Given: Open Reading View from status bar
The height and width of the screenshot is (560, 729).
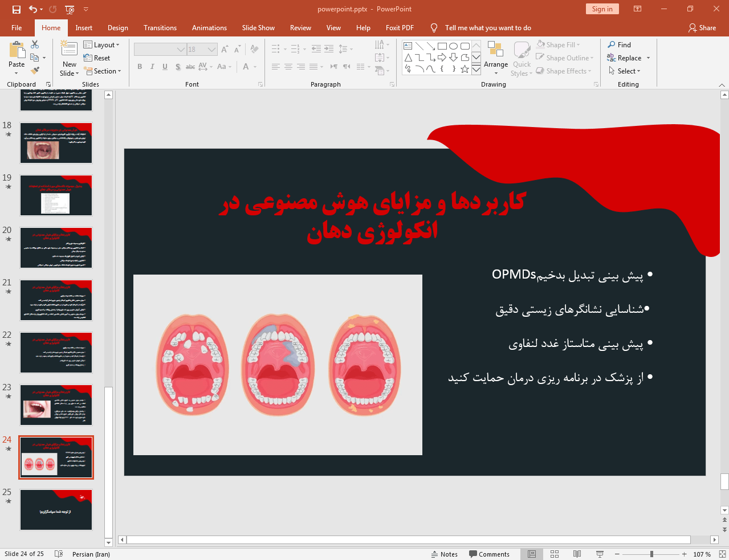Looking at the screenshot, I should click(x=577, y=554).
